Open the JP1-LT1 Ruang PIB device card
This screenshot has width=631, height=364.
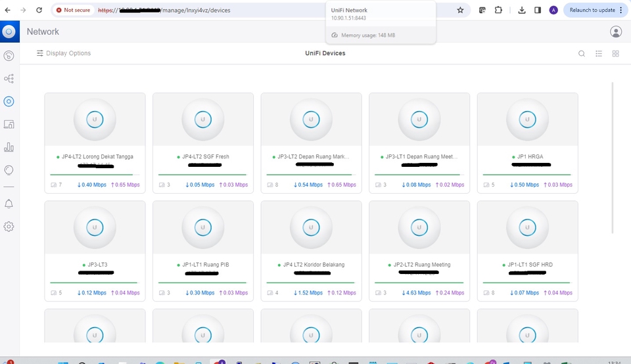pyautogui.click(x=203, y=251)
